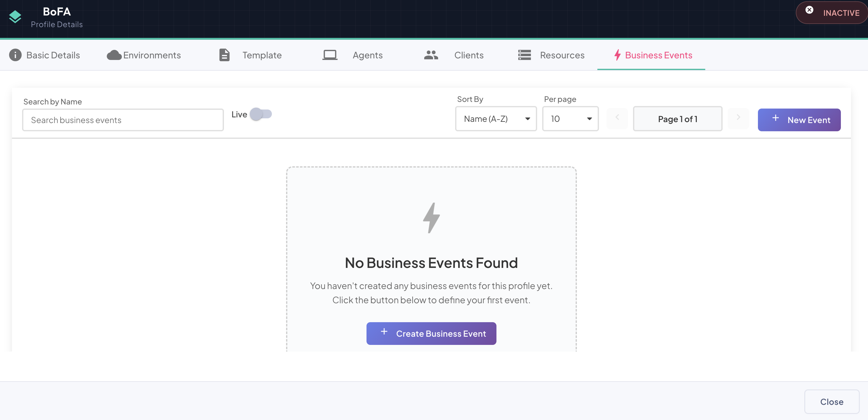
Task: Click the plus icon in New Event button
Action: [x=775, y=118]
